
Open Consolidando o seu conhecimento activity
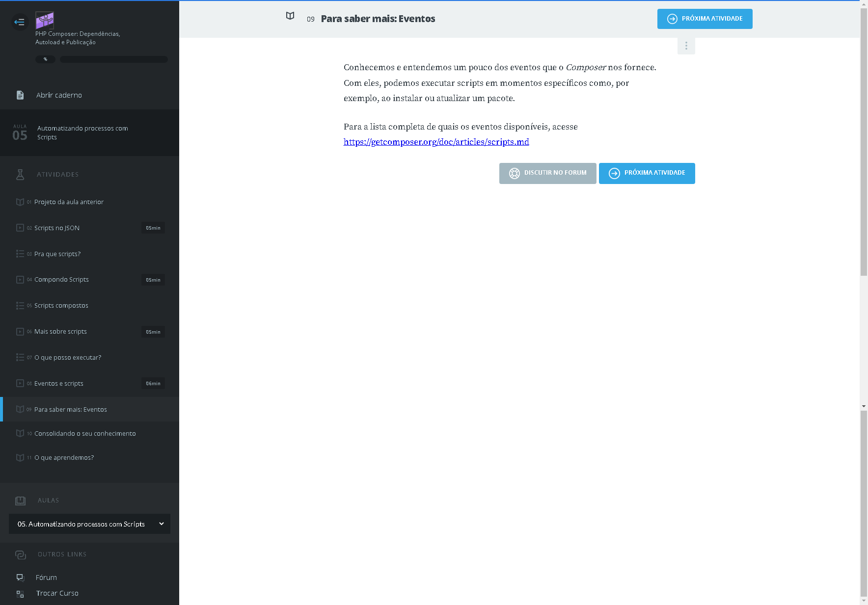[85, 434]
